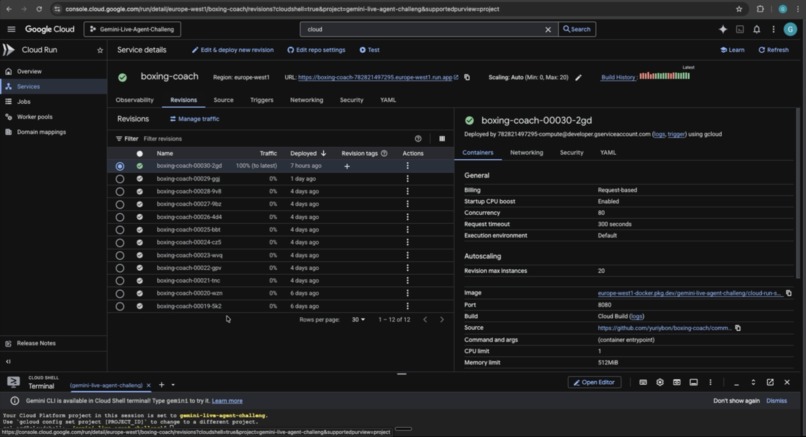This screenshot has height=437, width=806.
Task: Select the radio button for revision 00025
Action: pos(120,230)
